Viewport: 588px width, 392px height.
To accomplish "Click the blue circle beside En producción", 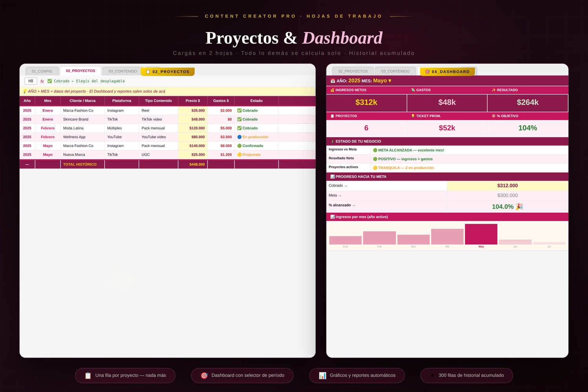I will pos(240,137).
